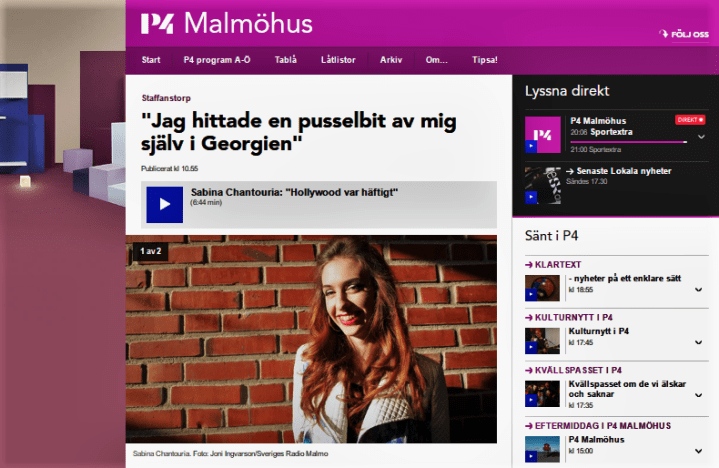Expand the Kulturnytt i P4 entry
719x468 pixels.
click(698, 342)
